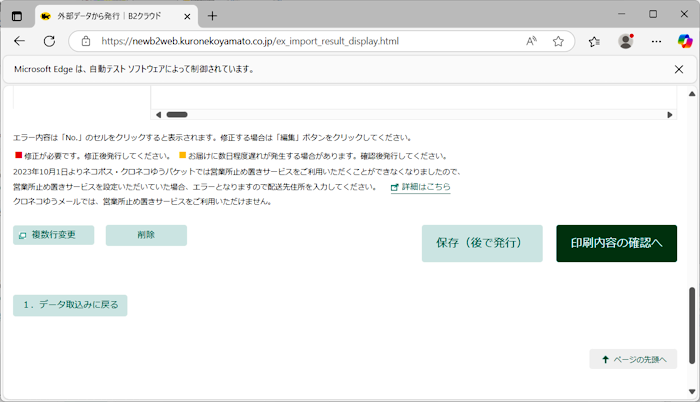Add this page to favorites with the star
The height and width of the screenshot is (402, 700).
pos(558,41)
